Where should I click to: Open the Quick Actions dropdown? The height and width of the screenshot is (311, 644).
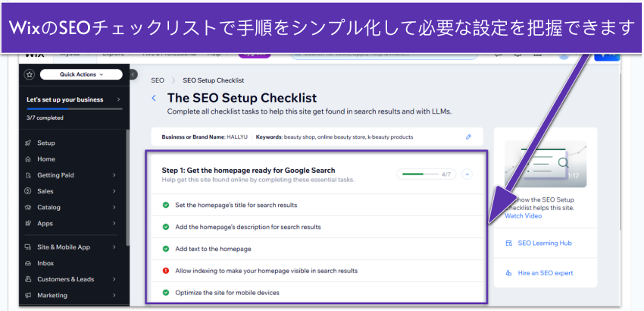click(x=81, y=74)
